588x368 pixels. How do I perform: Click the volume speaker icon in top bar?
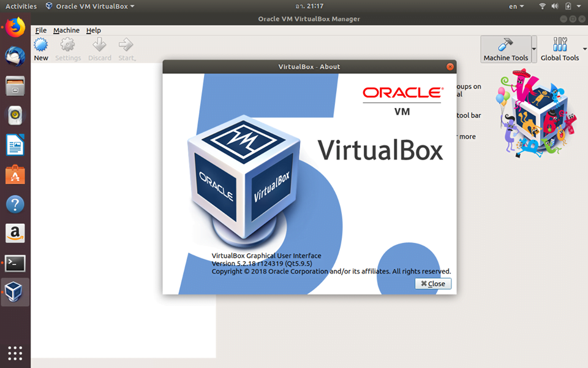click(555, 6)
